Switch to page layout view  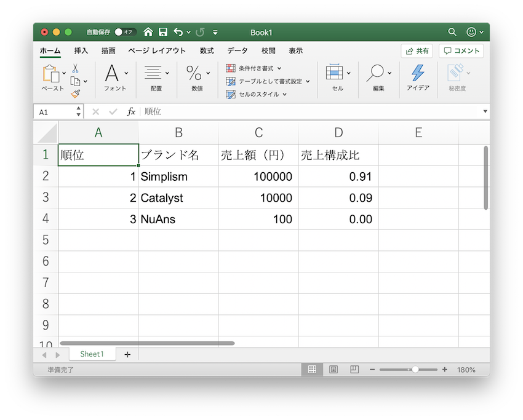(x=333, y=370)
